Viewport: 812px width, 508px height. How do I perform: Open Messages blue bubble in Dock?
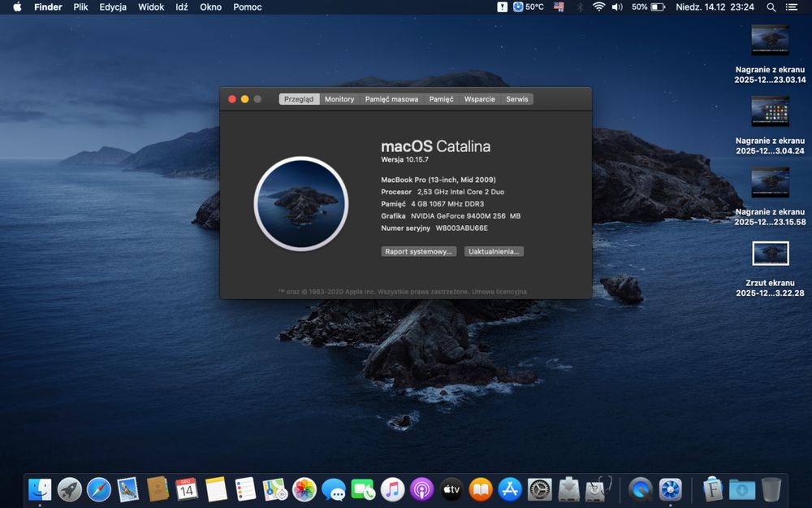pyautogui.click(x=334, y=489)
